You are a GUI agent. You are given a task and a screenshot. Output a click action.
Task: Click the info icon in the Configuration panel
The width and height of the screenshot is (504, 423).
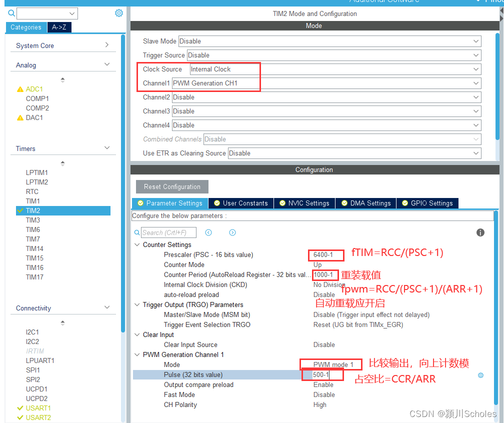tap(480, 232)
